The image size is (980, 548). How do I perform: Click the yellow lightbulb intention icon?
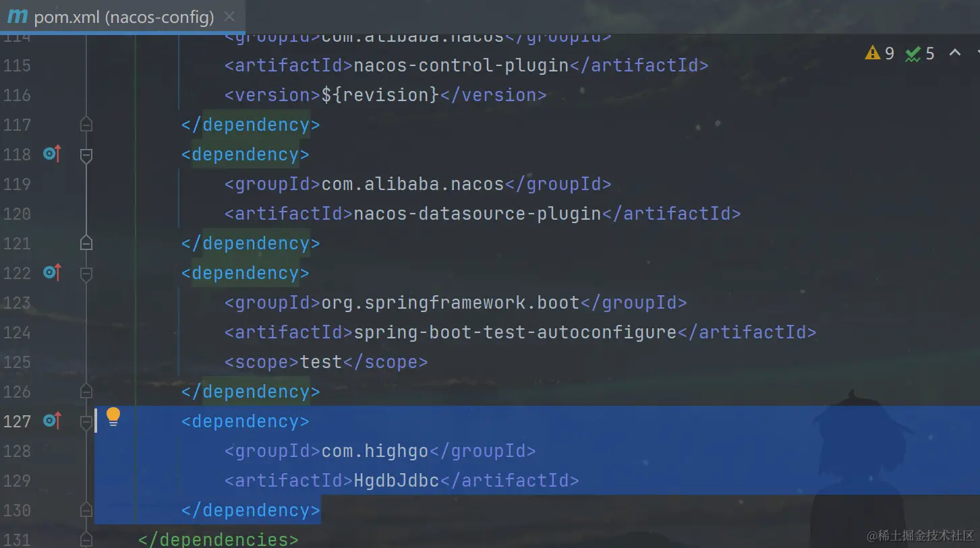click(x=113, y=417)
